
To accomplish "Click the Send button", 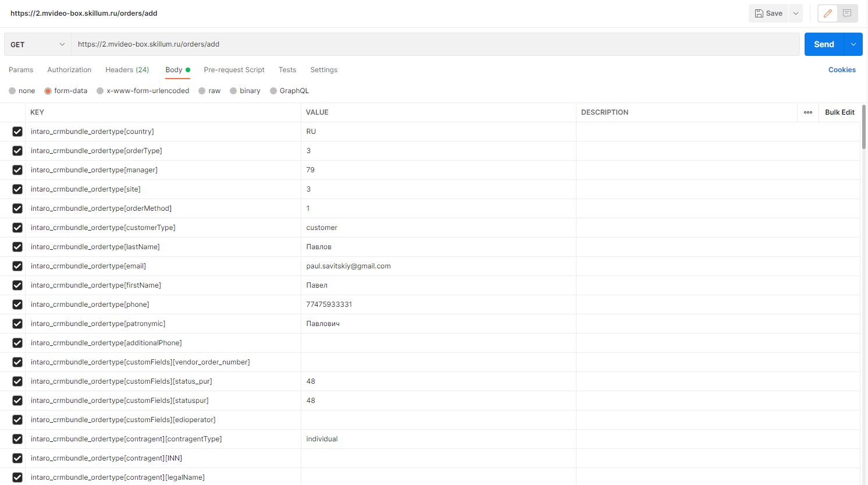I will (824, 44).
